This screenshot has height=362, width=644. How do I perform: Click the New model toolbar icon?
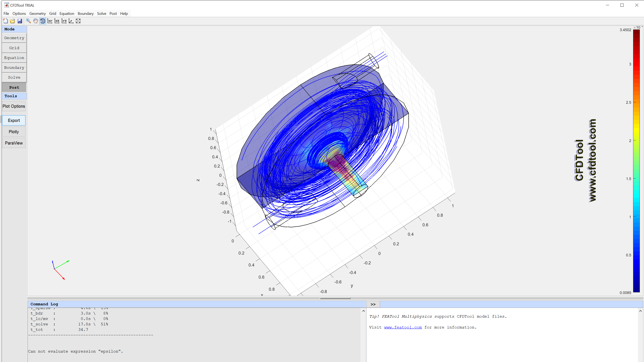pos(5,21)
